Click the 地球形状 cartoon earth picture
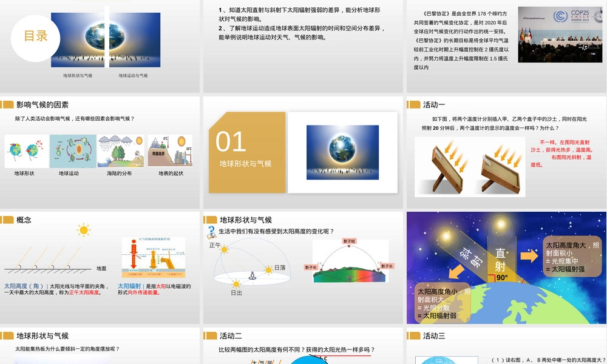607x364 pixels. [26, 151]
